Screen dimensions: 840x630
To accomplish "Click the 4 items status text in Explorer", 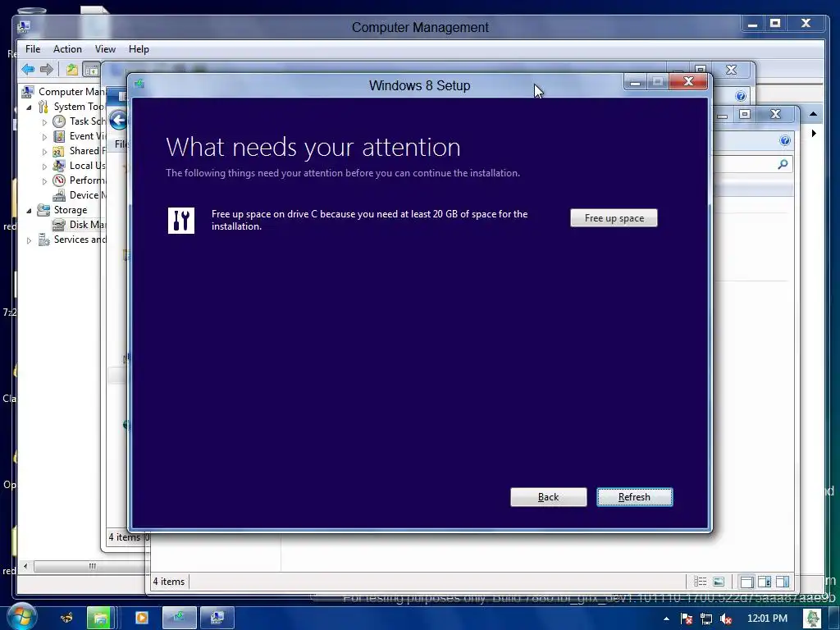I will coord(169,582).
